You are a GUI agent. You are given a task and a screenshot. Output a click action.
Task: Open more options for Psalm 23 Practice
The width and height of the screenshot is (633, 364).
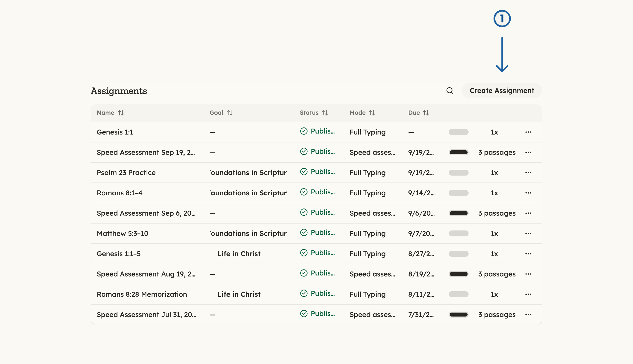pyautogui.click(x=528, y=173)
